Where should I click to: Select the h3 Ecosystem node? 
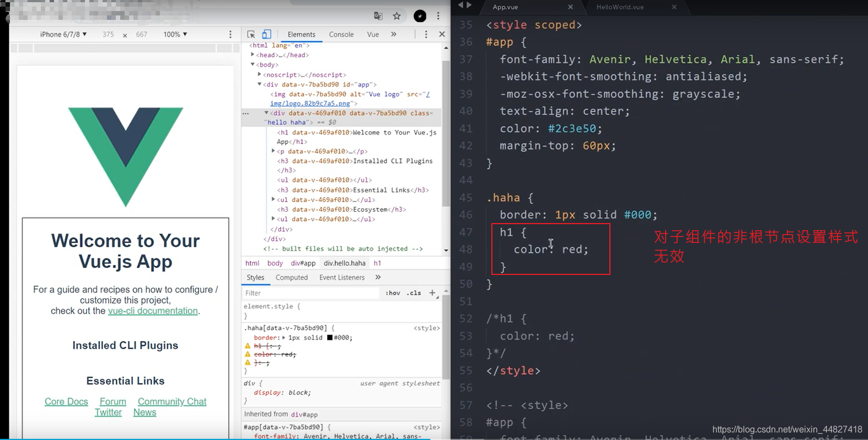pos(341,209)
